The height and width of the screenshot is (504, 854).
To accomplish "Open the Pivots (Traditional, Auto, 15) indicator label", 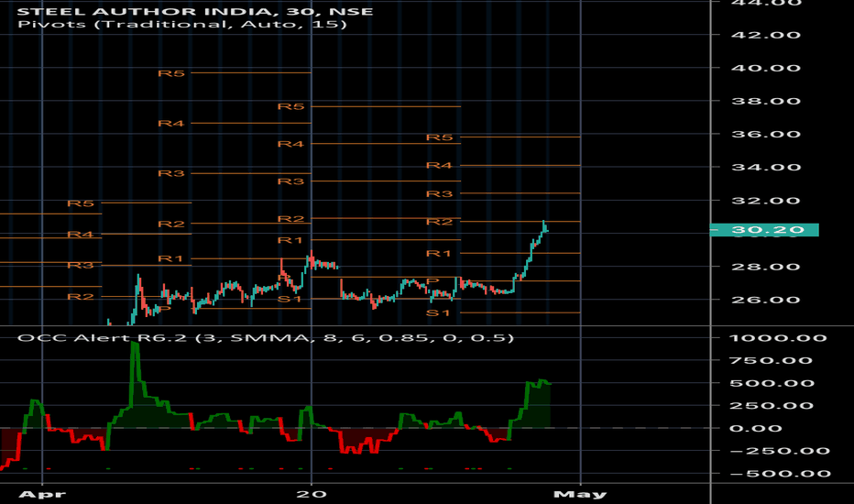I will coord(182,25).
